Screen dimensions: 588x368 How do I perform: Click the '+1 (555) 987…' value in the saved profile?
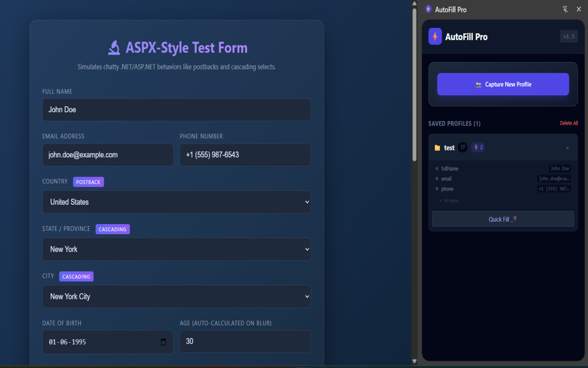[x=554, y=189]
